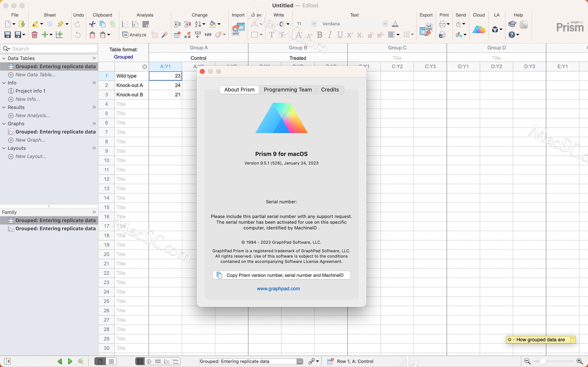Select Grouped graph under Graphs
This screenshot has width=588, height=367.
pyautogui.click(x=52, y=132)
